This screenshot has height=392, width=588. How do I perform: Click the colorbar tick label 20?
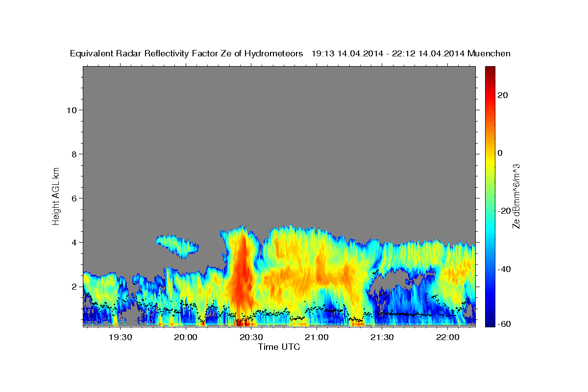click(502, 95)
